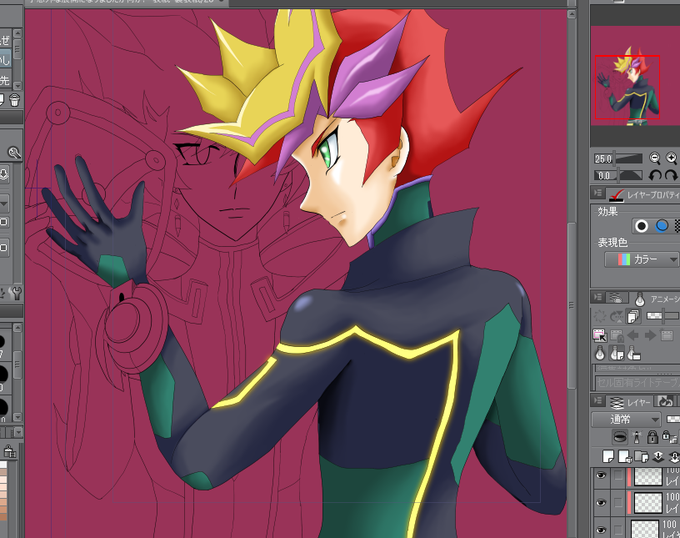Click the stacked-cels icon in the Animation panel
680x538 pixels.
pyautogui.click(x=633, y=316)
